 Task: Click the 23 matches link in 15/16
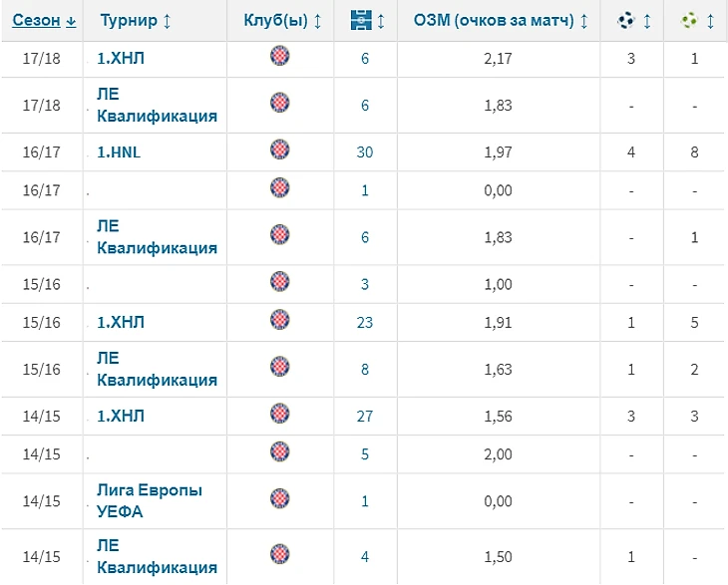(x=364, y=322)
